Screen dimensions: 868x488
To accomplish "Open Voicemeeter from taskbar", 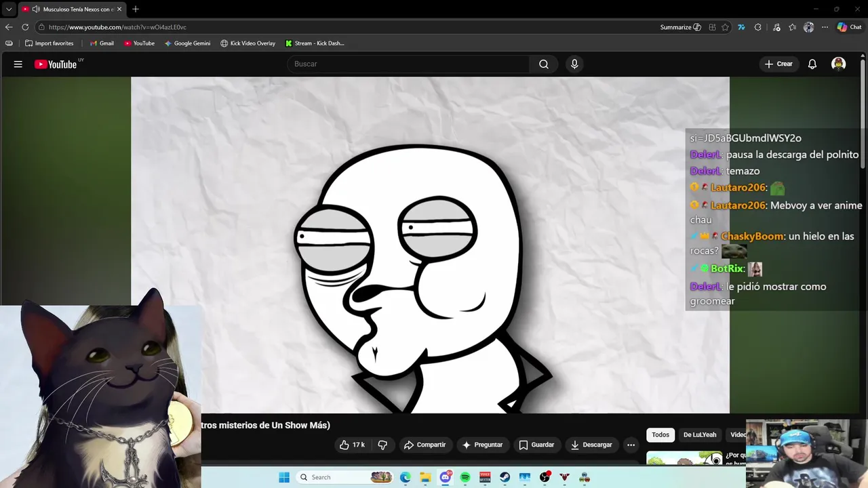I will click(485, 477).
